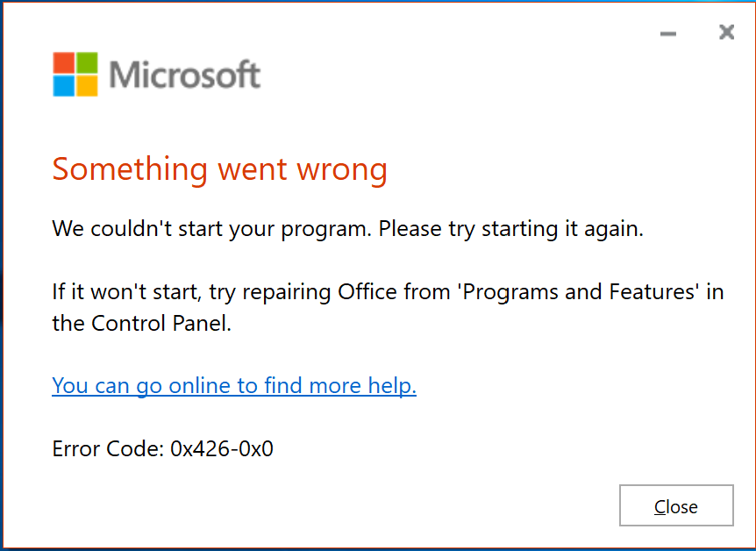
Task: Click the 0x426-0x0 error code value
Action: pos(222,448)
